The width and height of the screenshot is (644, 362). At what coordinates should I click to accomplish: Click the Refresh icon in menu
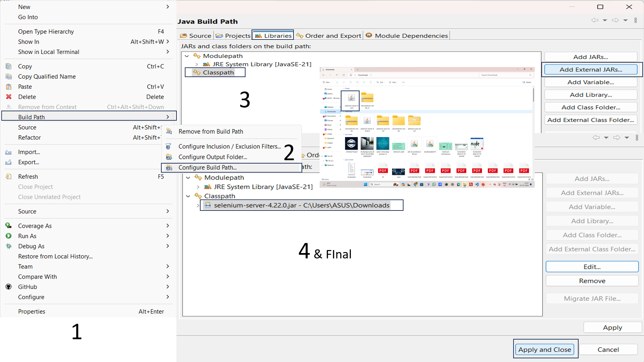coord(9,177)
